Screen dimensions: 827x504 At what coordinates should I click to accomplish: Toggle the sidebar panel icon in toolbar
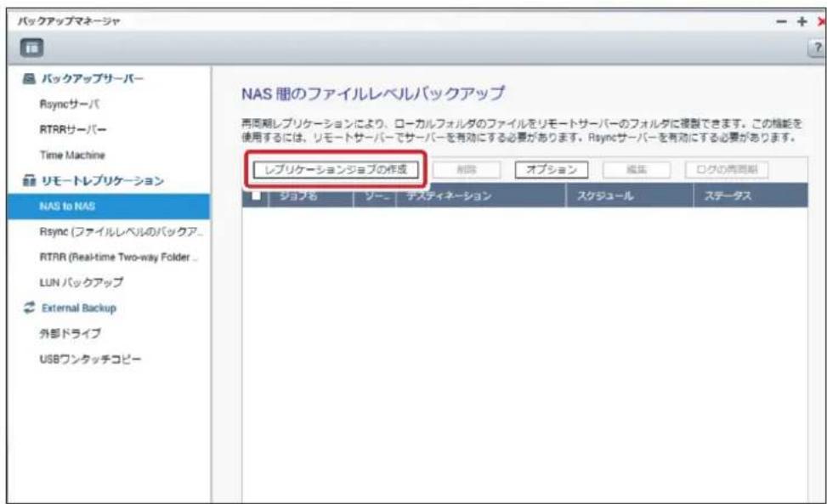click(x=31, y=48)
